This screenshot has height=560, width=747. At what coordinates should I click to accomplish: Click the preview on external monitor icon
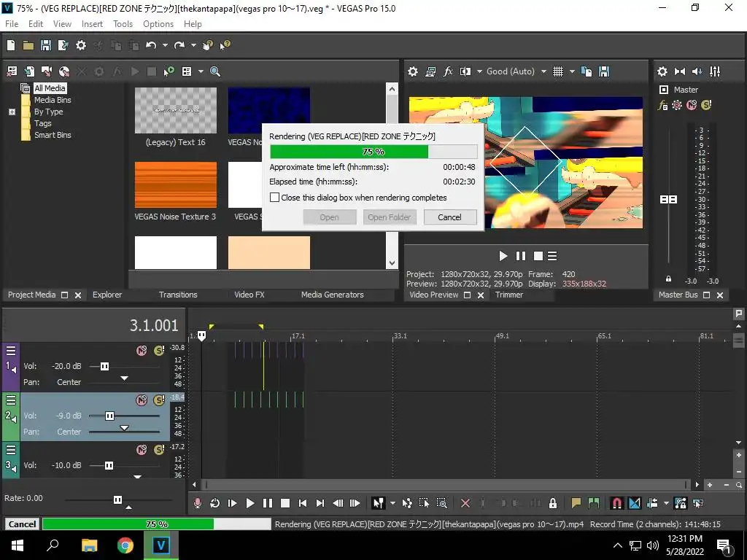(430, 71)
